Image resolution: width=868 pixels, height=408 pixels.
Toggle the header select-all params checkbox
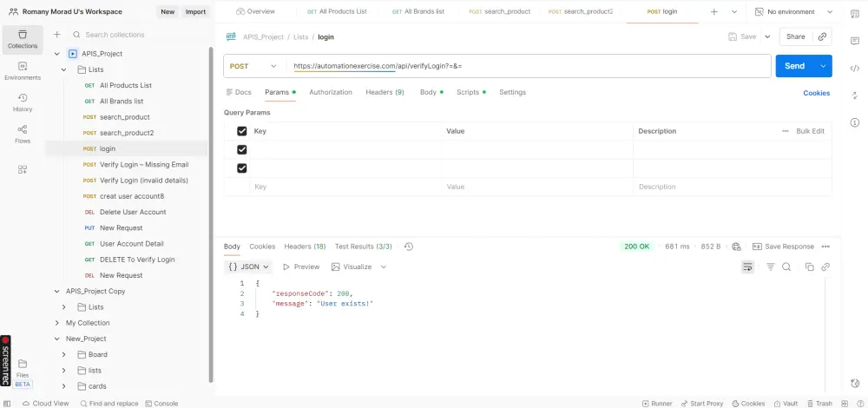[242, 131]
